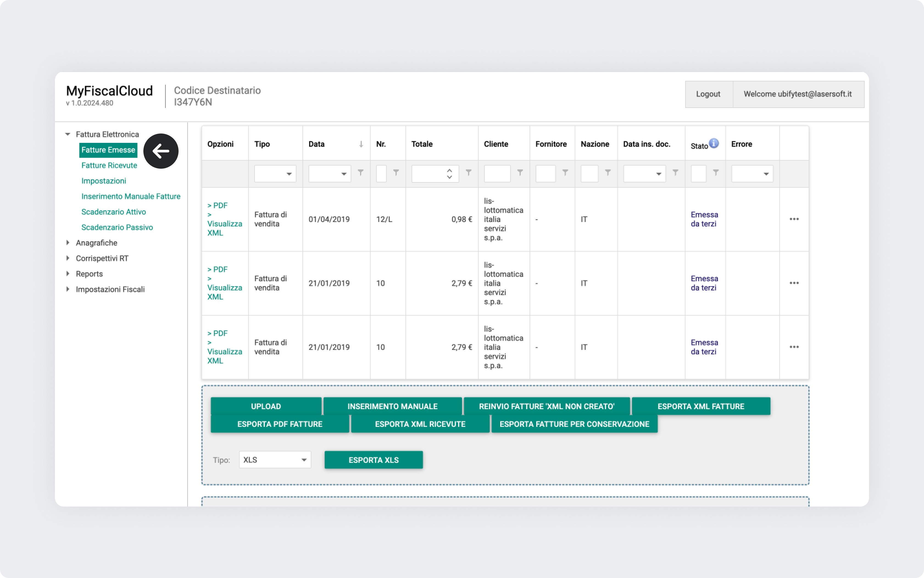Open three-dot menu for invoice 12/L
The width and height of the screenshot is (924, 578).
(x=794, y=219)
